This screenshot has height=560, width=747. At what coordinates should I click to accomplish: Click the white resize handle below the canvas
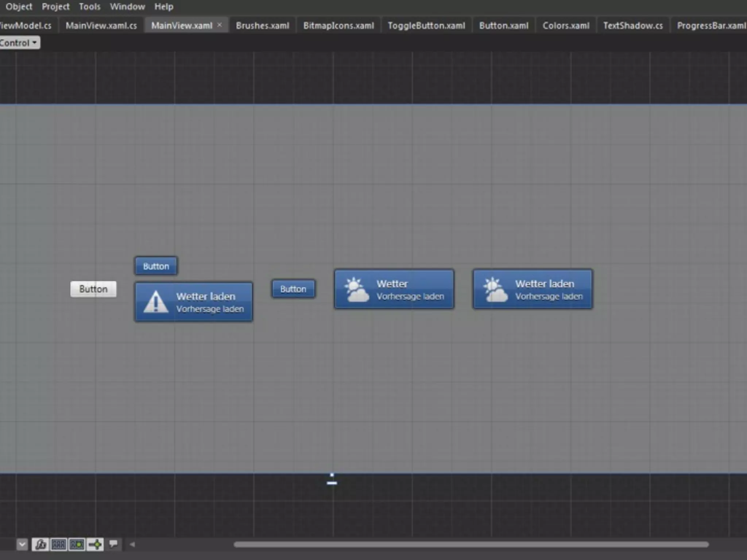332,482
